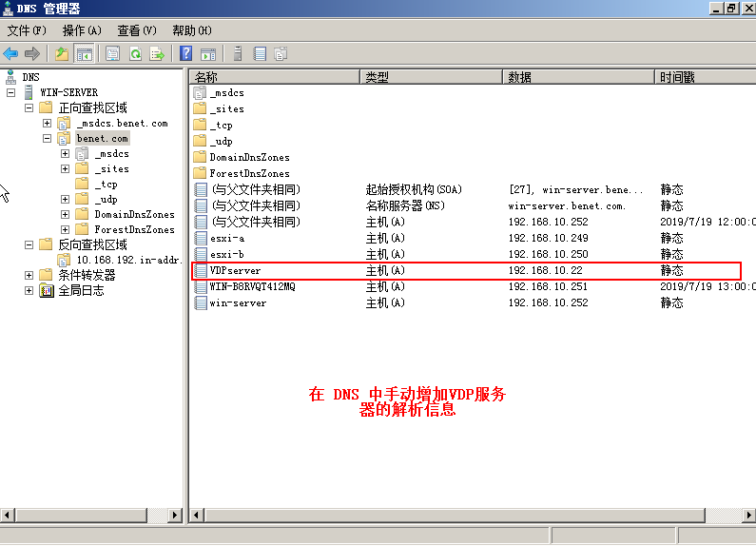756x546 pixels.
Task: Click the 全局日志 log icon in tree
Action: [x=47, y=290]
